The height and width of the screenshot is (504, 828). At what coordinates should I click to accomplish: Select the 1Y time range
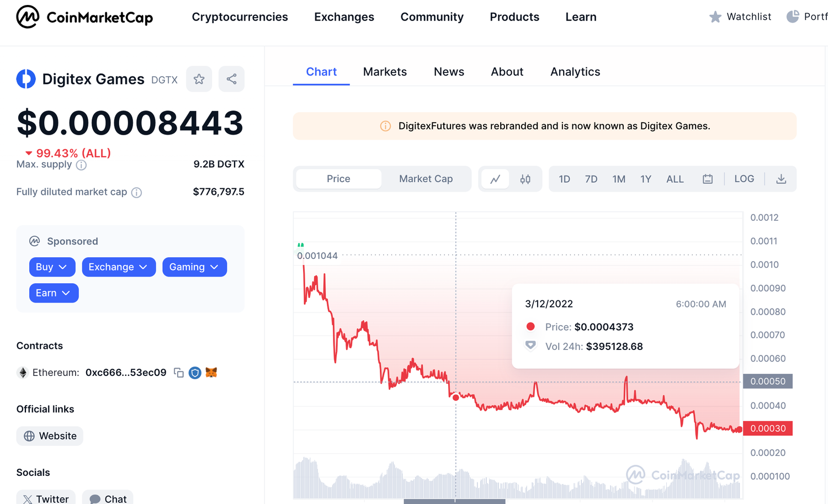coord(646,179)
